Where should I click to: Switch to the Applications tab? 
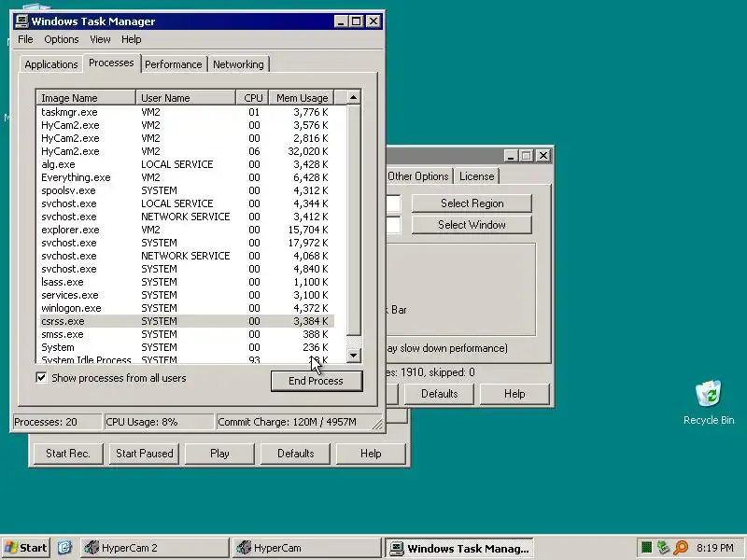[51, 64]
